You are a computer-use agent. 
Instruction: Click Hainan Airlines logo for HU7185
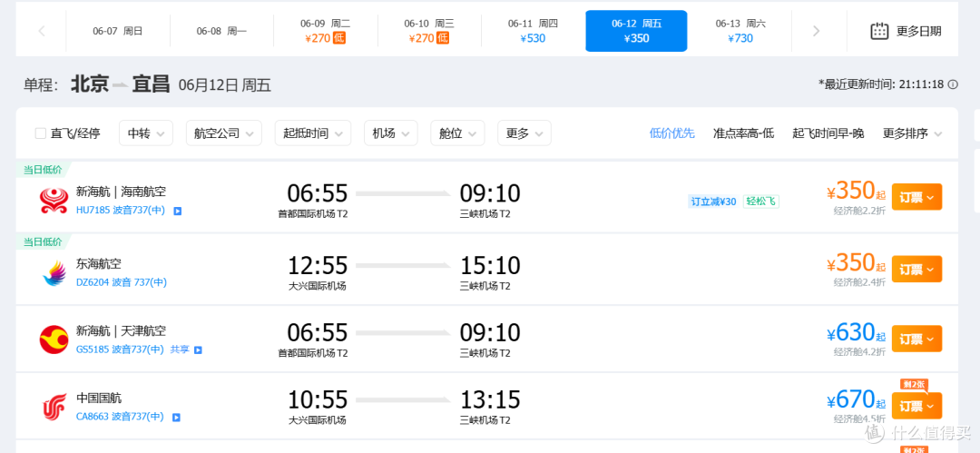(x=54, y=201)
